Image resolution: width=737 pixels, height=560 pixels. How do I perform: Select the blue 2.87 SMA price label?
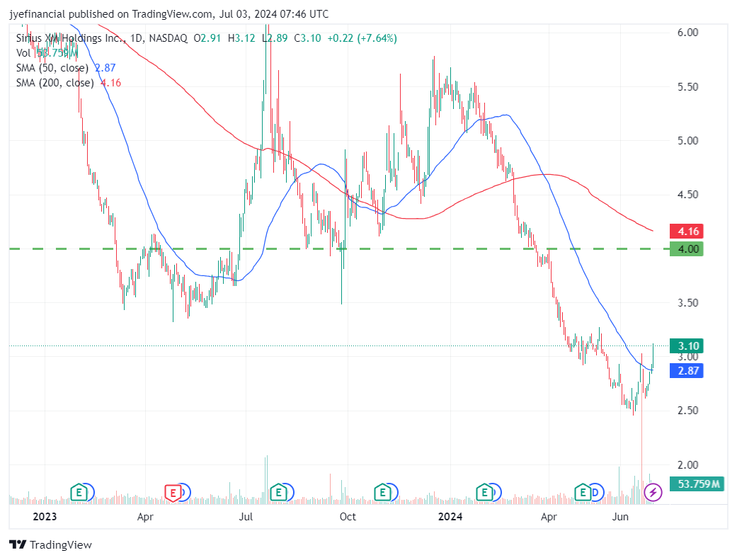(687, 370)
